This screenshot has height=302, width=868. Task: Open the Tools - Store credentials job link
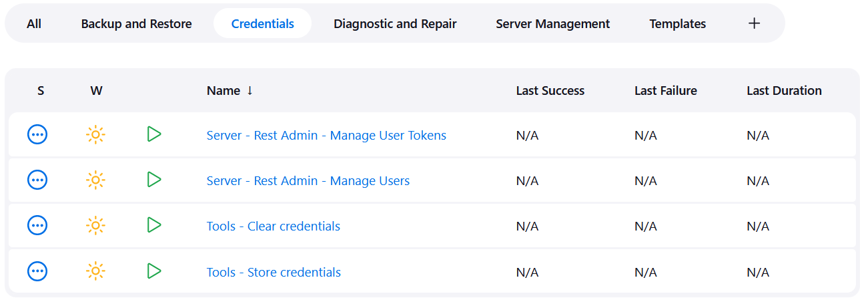point(274,273)
